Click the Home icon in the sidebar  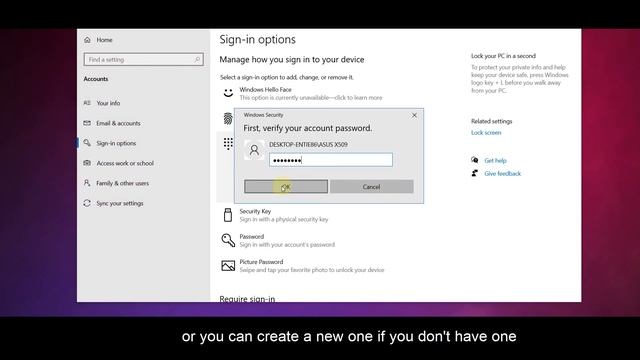[87, 40]
